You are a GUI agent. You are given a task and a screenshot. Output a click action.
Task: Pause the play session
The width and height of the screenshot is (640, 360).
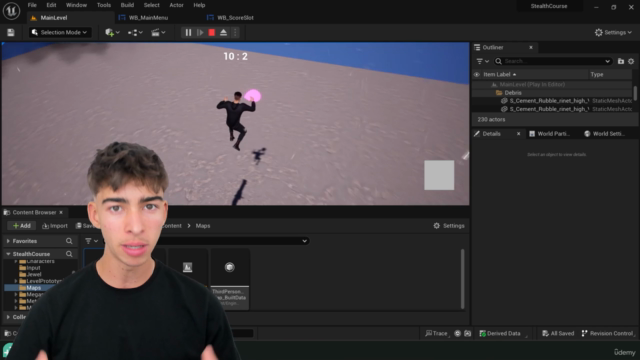tap(188, 32)
